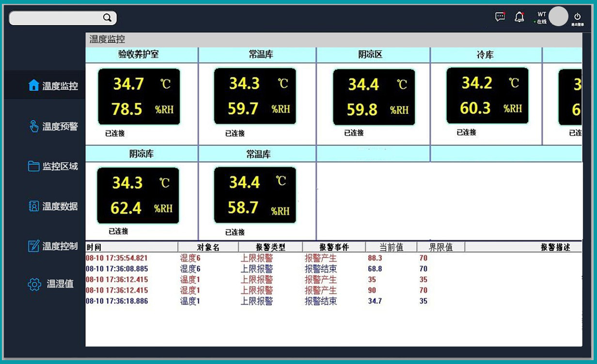Click the 阴凉区 zone header
This screenshot has height=364, width=597.
point(371,55)
